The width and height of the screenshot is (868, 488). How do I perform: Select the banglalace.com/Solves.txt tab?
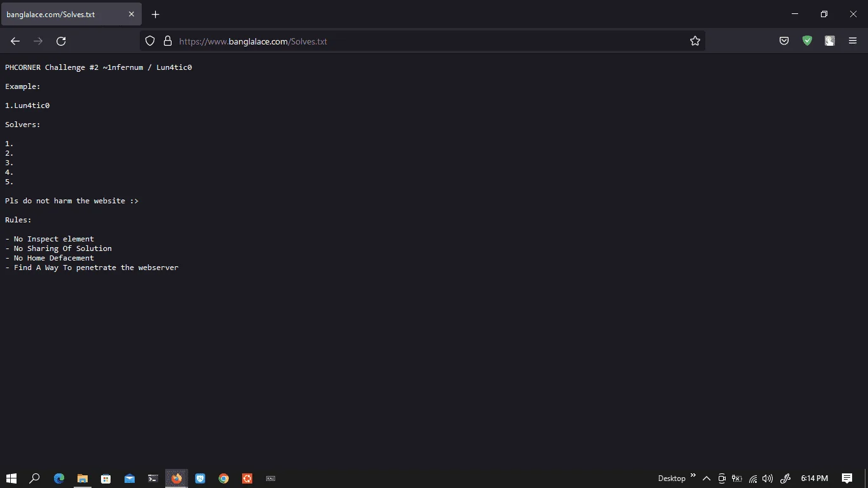coord(71,15)
